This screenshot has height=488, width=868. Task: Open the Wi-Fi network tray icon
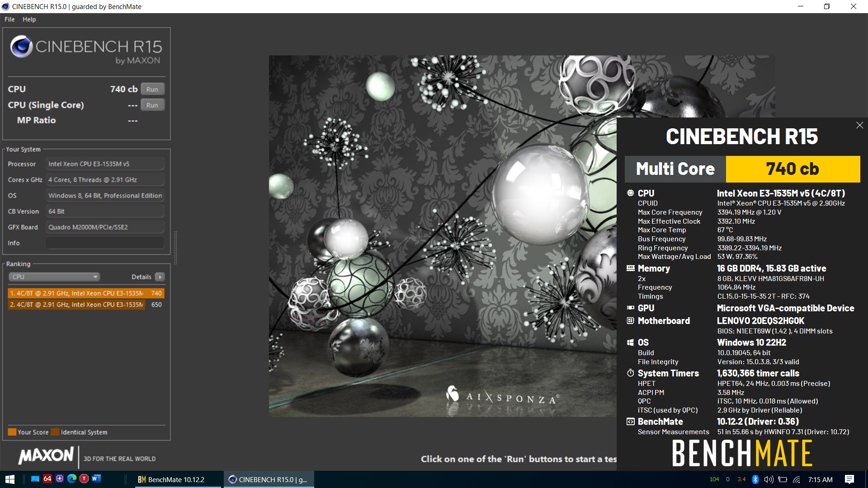797,479
